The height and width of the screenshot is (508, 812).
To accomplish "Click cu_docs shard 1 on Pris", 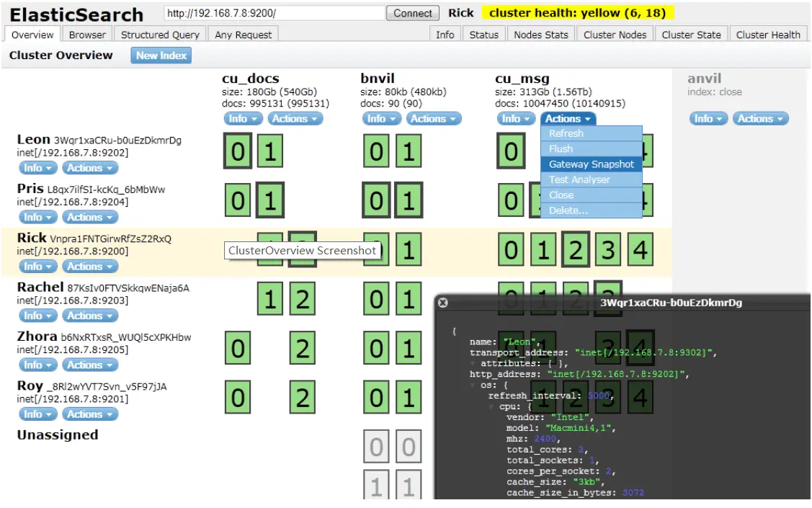I will 269,200.
